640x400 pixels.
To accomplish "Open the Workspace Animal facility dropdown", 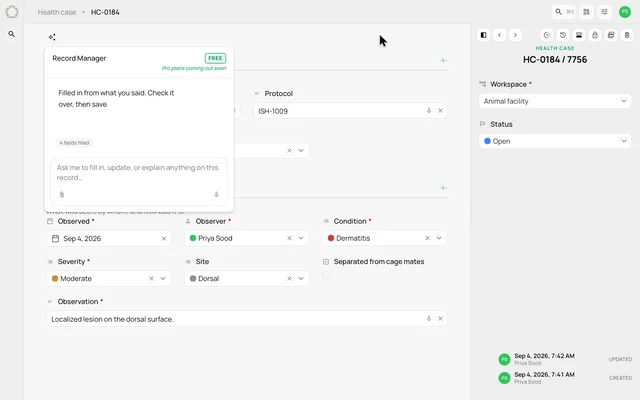I will [x=555, y=101].
